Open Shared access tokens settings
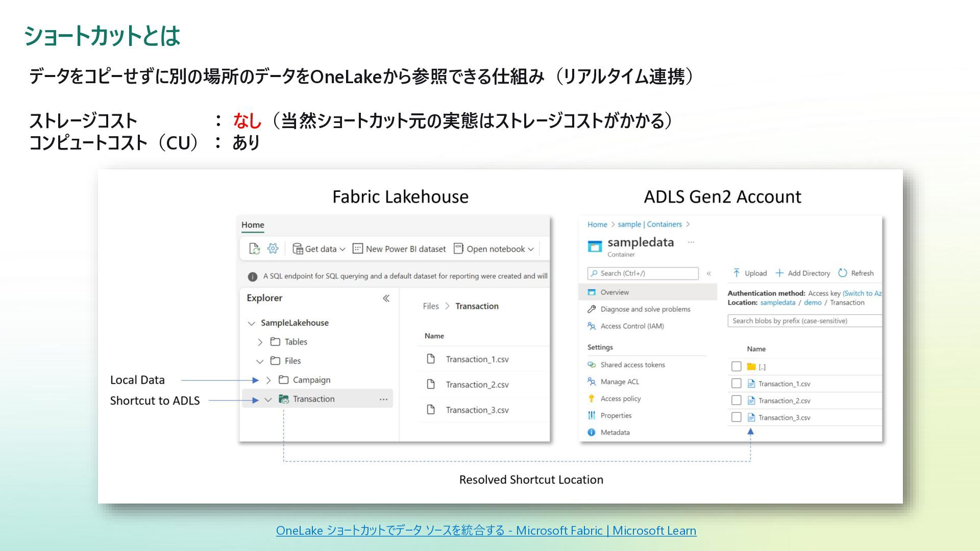The width and height of the screenshot is (980, 551). [632, 365]
